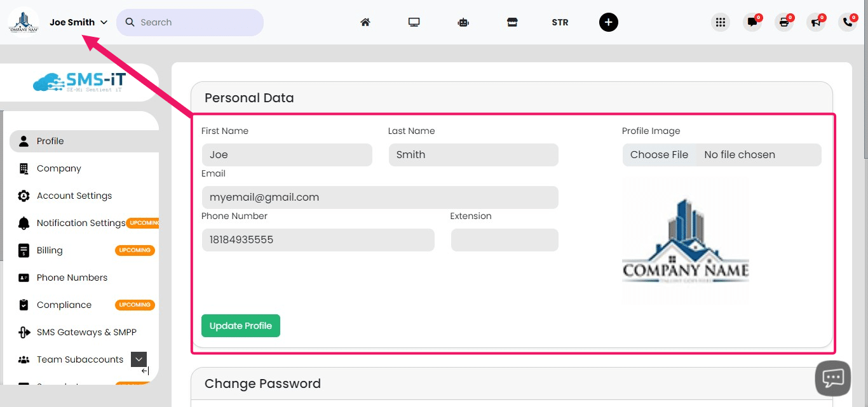Open the monitor dashboard icon
868x407 pixels.
click(414, 22)
